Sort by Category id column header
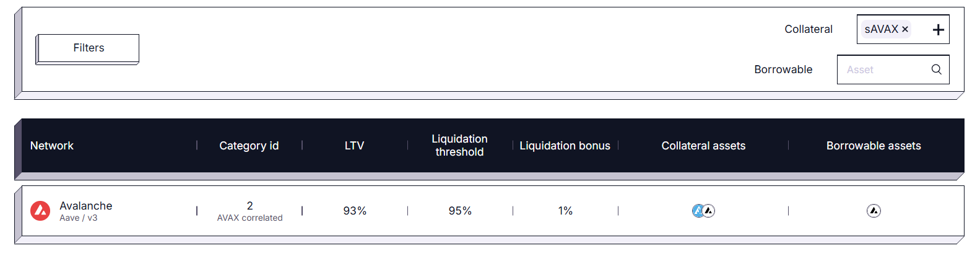This screenshot has height=266, width=980. 249,146
